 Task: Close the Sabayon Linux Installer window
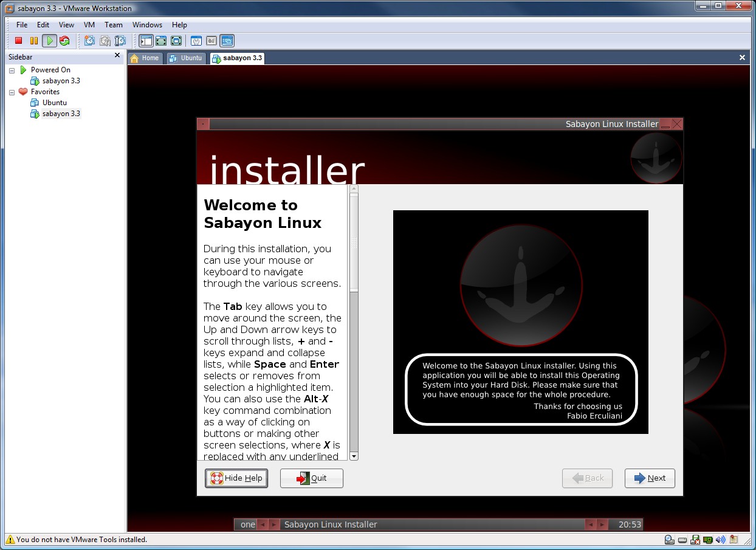[677, 124]
